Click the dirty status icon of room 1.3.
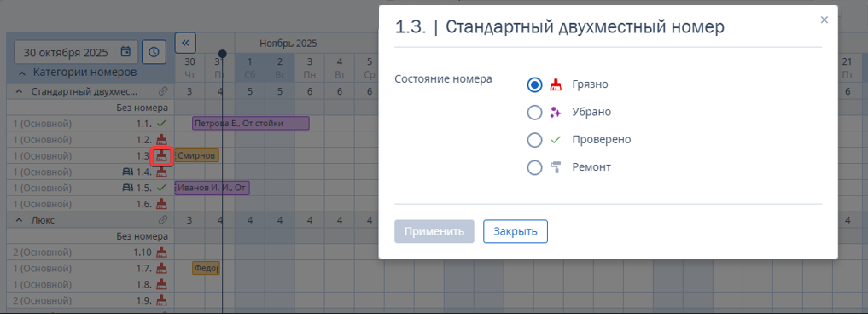The image size is (868, 314). [x=161, y=156]
